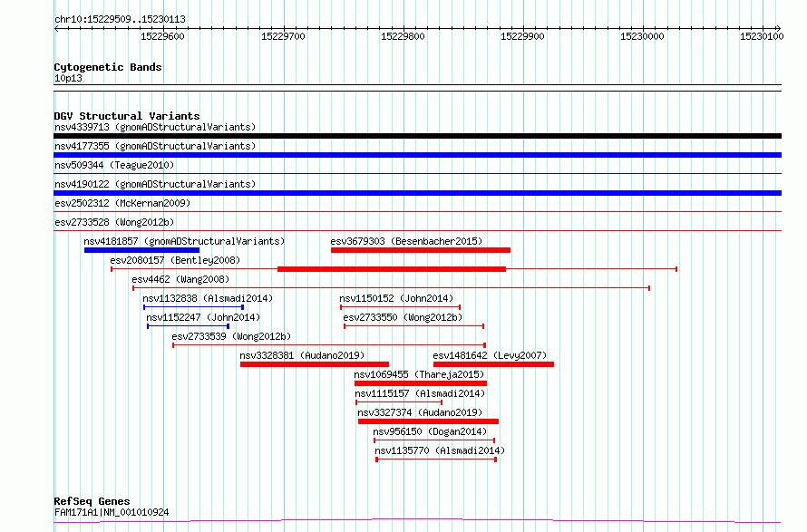Click ruler position 15229700
The image size is (807, 532).
(x=283, y=36)
